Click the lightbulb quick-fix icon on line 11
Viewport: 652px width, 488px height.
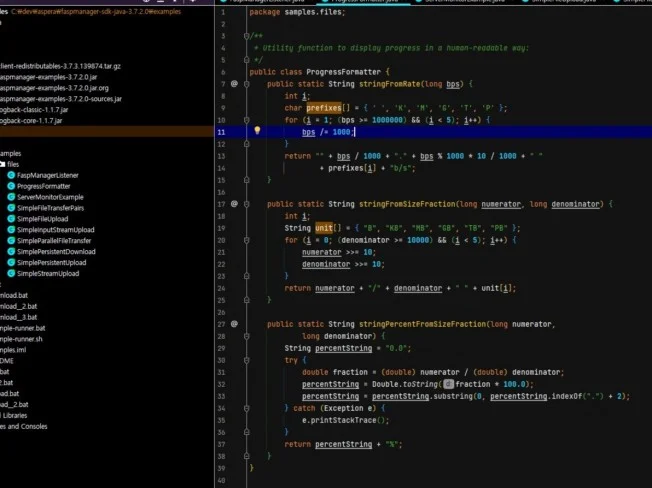257,131
